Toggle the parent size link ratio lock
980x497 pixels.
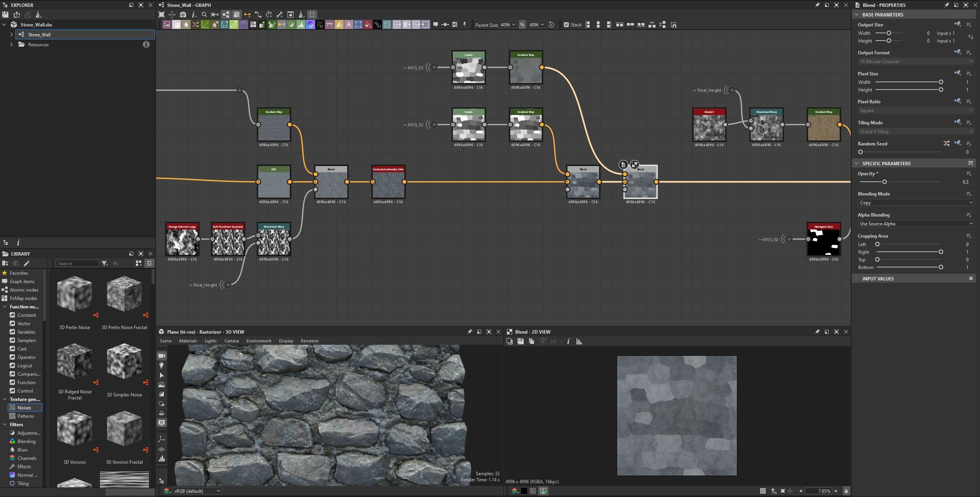click(522, 25)
